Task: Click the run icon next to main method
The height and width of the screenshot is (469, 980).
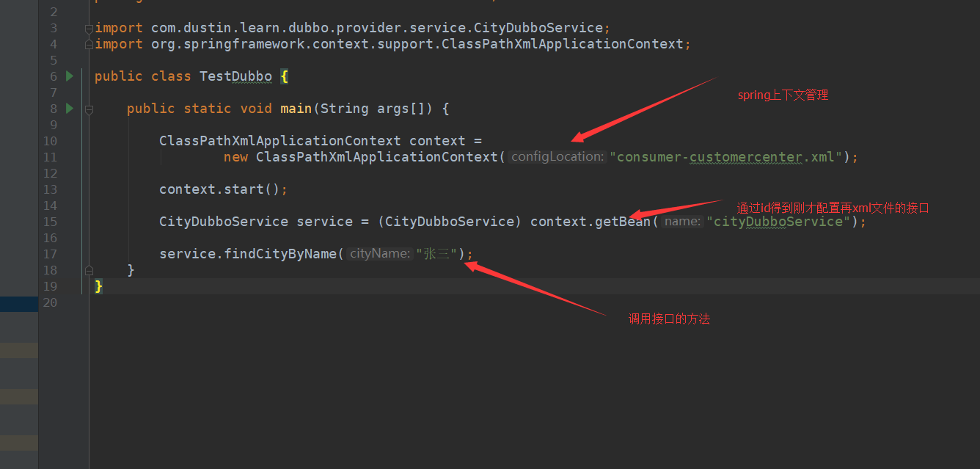Action: click(x=70, y=108)
